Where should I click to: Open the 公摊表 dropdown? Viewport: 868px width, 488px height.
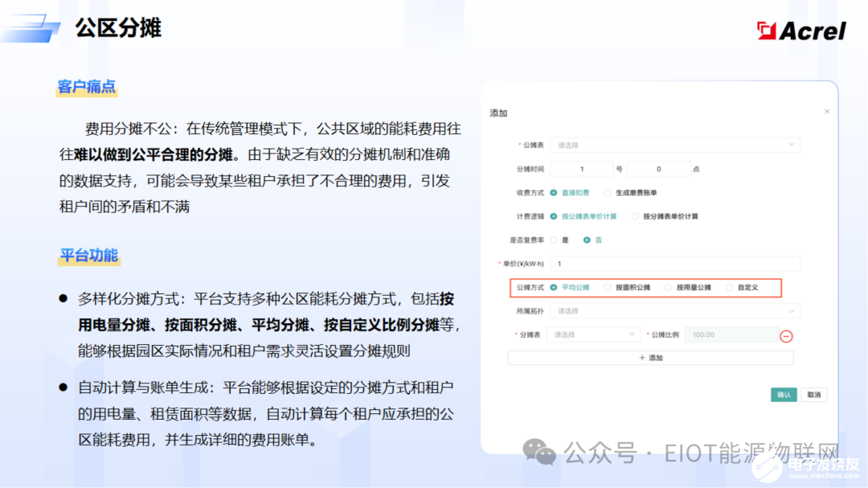[x=675, y=146]
